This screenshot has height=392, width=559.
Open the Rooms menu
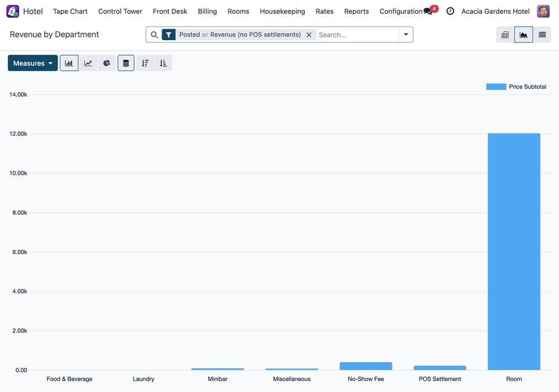[x=239, y=11]
